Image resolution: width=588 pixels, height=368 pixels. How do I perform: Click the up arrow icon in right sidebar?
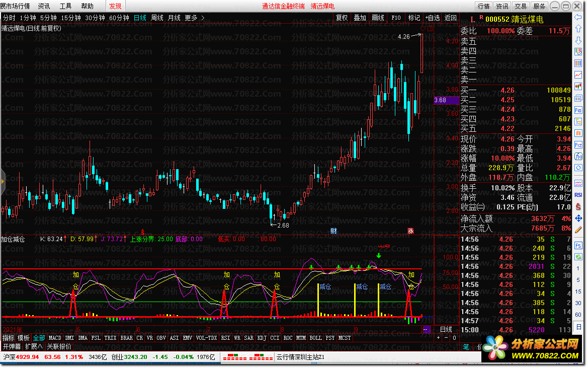(x=578, y=29)
